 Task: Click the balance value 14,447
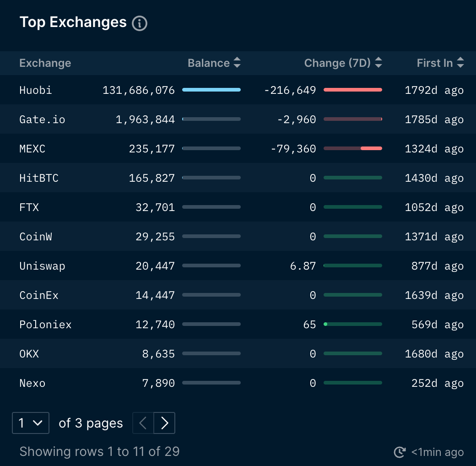[155, 295]
